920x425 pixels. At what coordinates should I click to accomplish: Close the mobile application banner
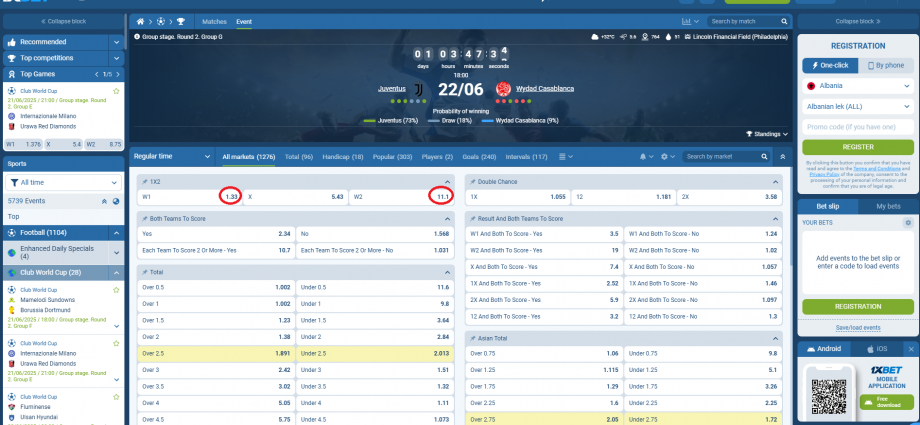911,349
